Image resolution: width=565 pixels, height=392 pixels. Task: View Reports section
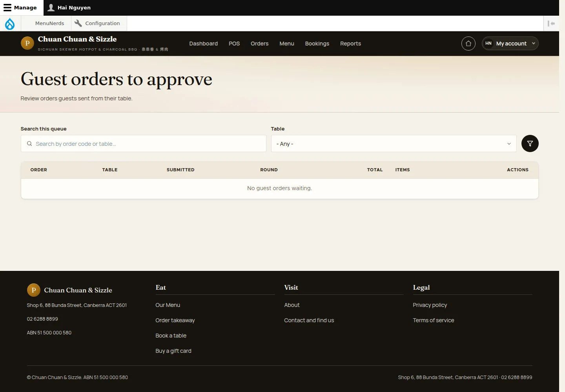350,44
